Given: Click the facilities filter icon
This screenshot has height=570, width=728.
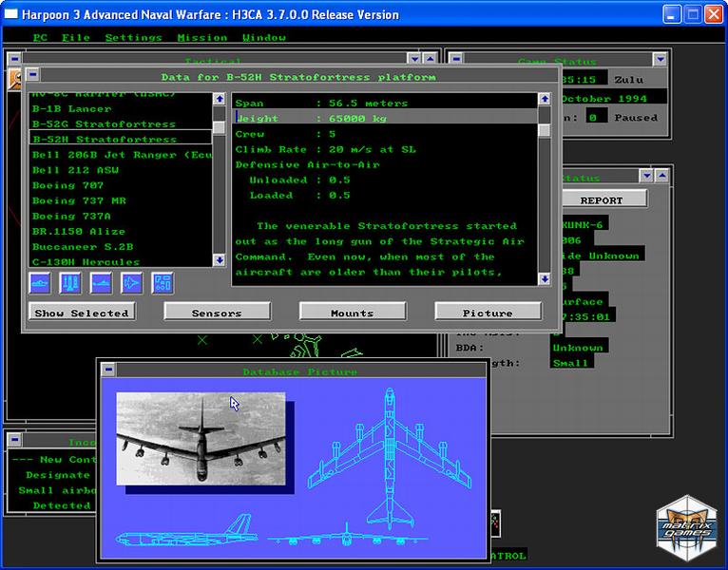Looking at the screenshot, I should [163, 282].
